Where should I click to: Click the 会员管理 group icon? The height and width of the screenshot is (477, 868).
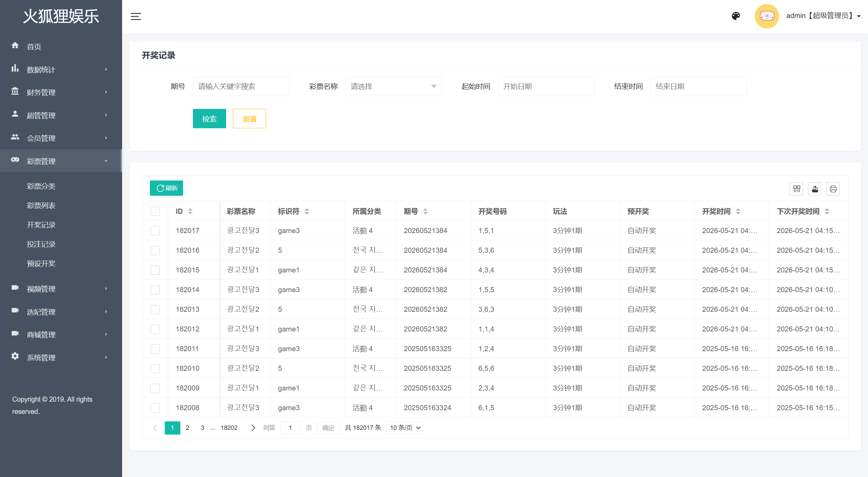[15, 137]
